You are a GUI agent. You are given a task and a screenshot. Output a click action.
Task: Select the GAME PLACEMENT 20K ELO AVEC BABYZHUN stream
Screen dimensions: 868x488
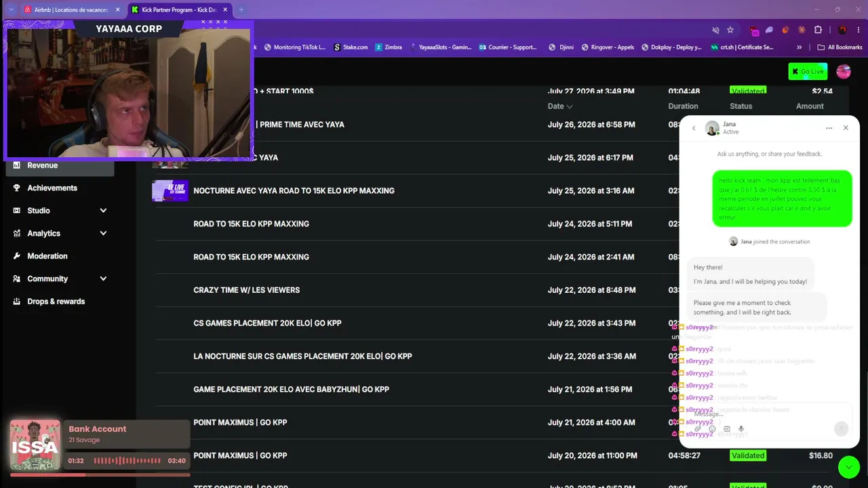tap(291, 390)
